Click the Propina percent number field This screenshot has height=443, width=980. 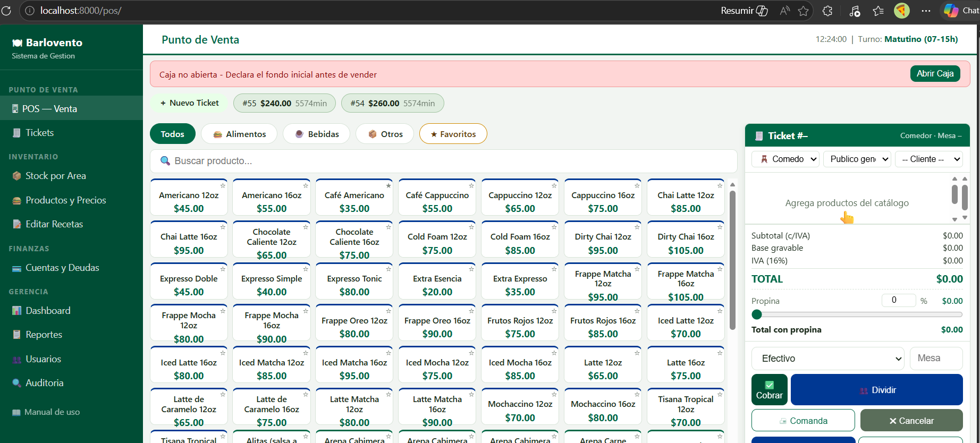[x=899, y=300]
